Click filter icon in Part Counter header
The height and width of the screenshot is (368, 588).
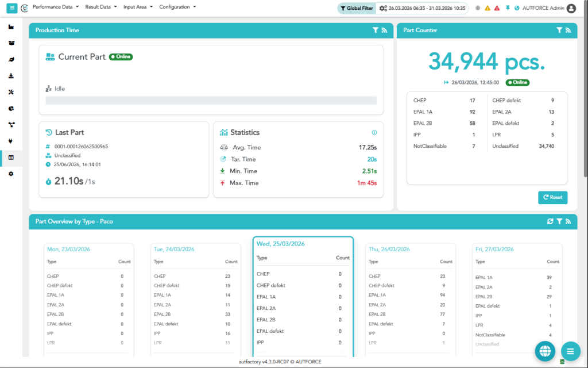559,30
